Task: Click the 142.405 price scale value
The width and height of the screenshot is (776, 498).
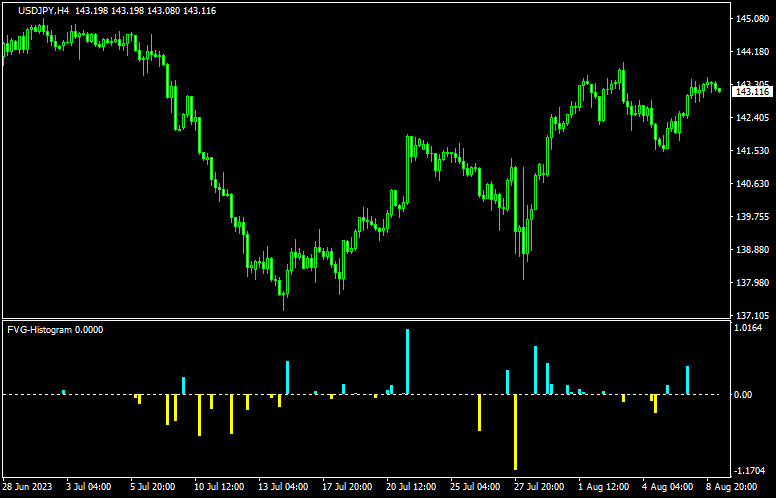Action: click(753, 117)
